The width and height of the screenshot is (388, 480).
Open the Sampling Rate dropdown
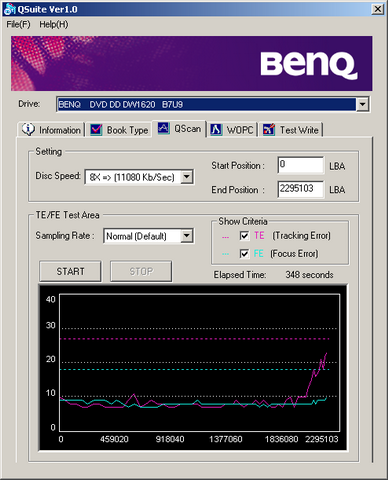(x=187, y=236)
